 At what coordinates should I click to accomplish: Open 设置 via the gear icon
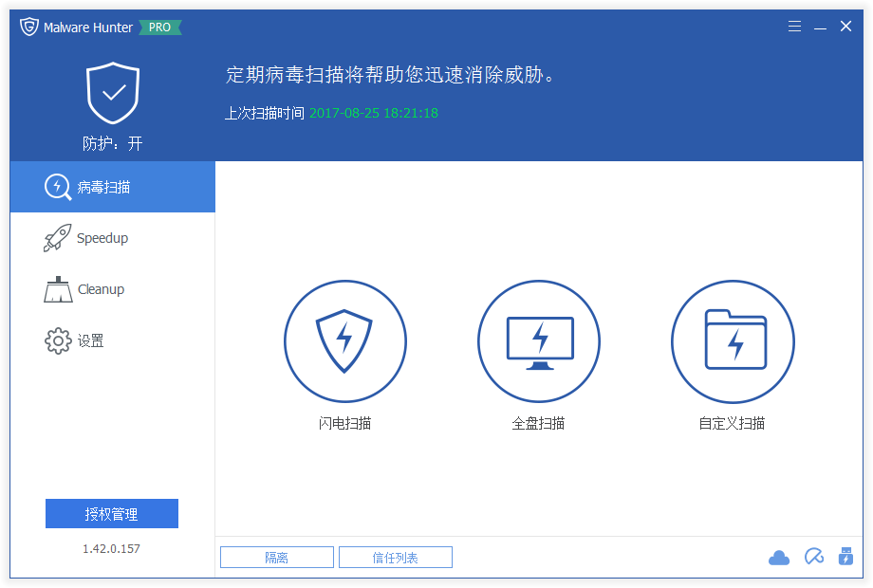[x=57, y=340]
